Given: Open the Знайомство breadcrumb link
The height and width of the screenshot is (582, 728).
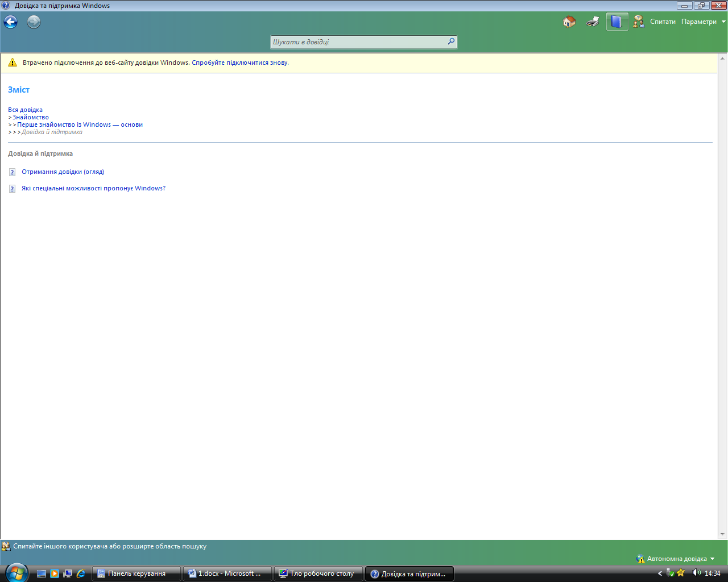Looking at the screenshot, I should (x=31, y=117).
